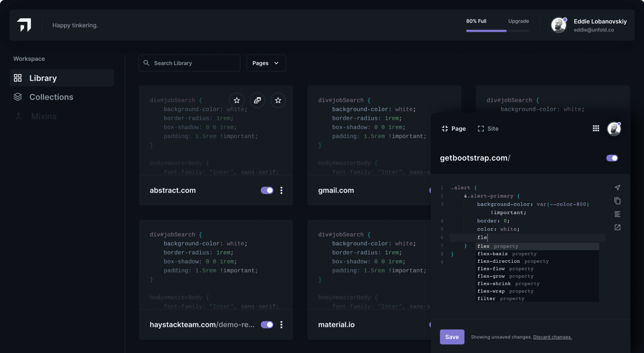Click the copy code icon in the editor panel

click(617, 201)
